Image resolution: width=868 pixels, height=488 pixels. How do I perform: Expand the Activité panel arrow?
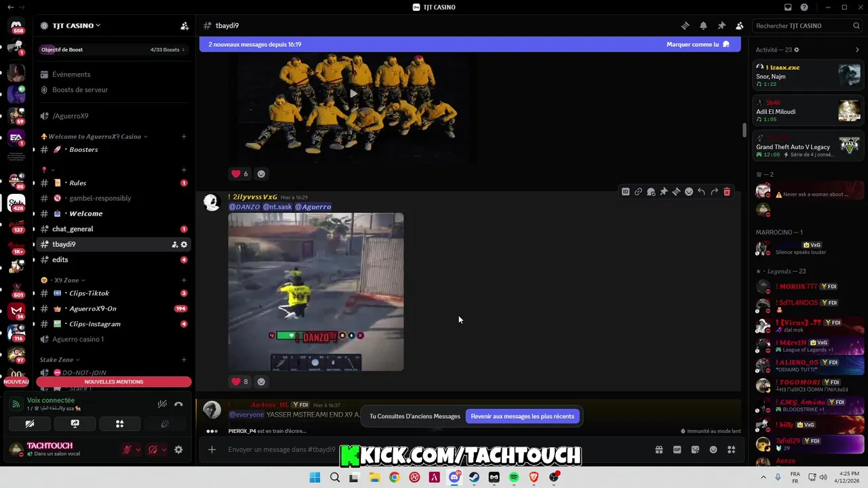[857, 49]
